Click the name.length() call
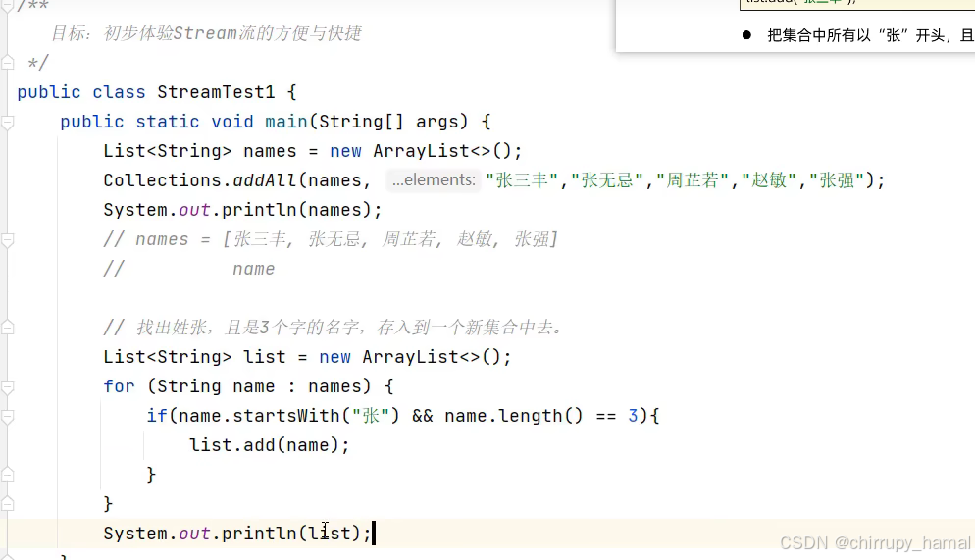This screenshot has height=560, width=975. (514, 416)
